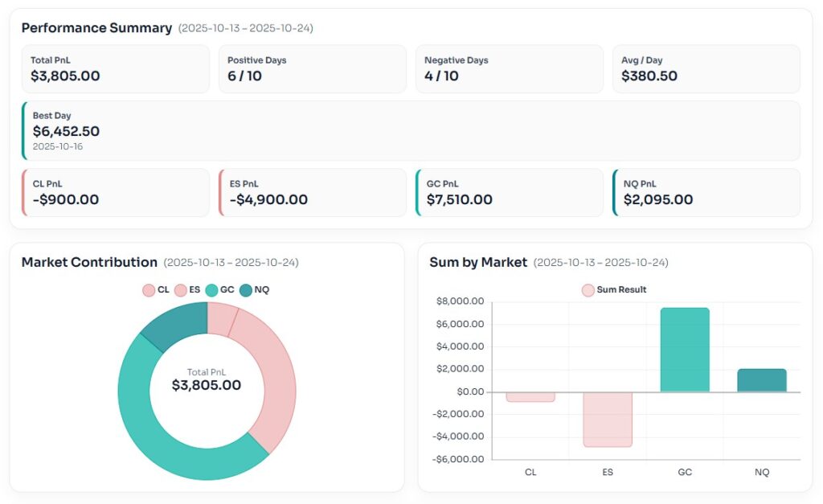Toggle the GC legend entry
The image size is (823, 504).
click(x=219, y=290)
